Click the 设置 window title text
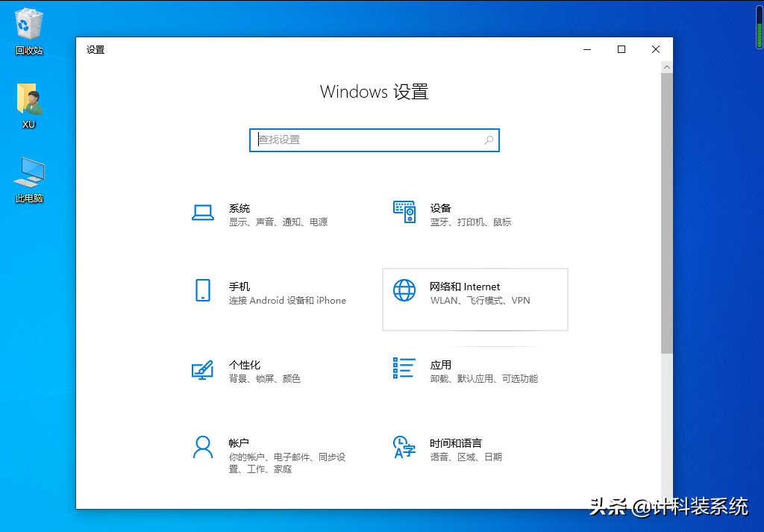This screenshot has height=532, width=764. [x=95, y=50]
